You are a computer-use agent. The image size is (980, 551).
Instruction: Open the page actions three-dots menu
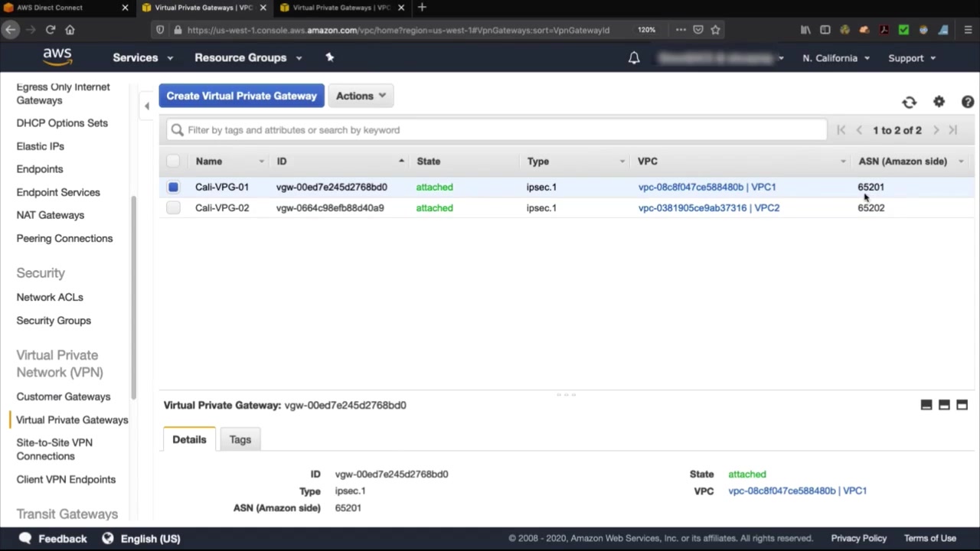coord(681,30)
